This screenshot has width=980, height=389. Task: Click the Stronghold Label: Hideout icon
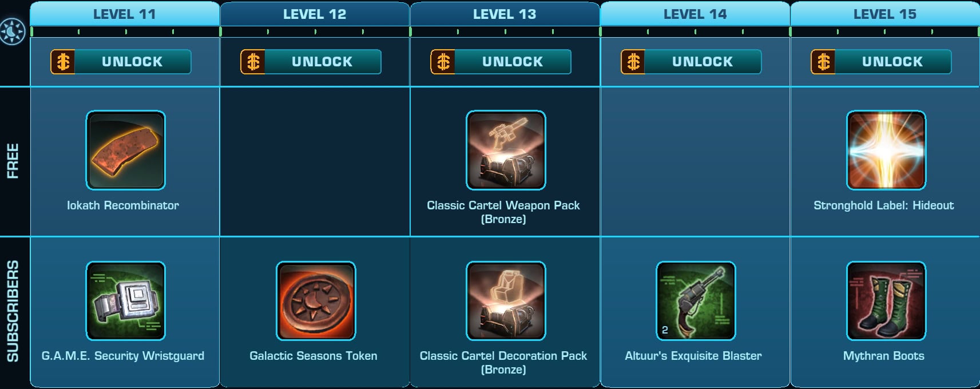[886, 150]
